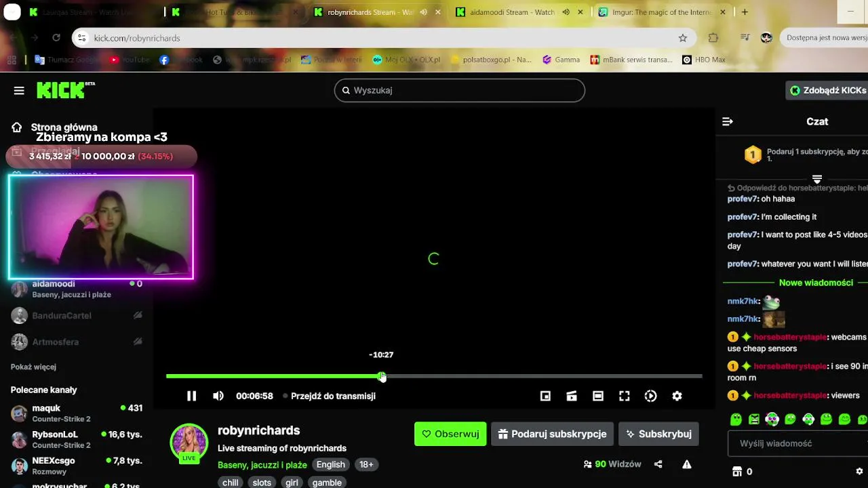Click the slots tag
Screen dimensions: 868x488
pos(262,483)
